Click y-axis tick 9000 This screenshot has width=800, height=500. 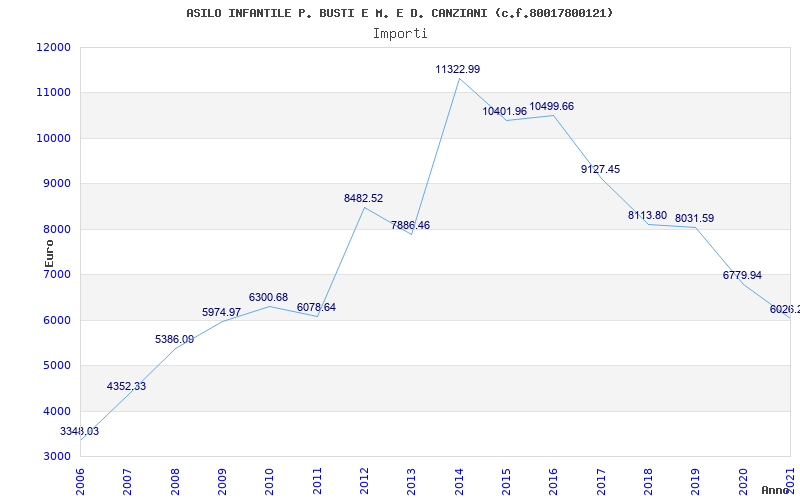(x=56, y=184)
